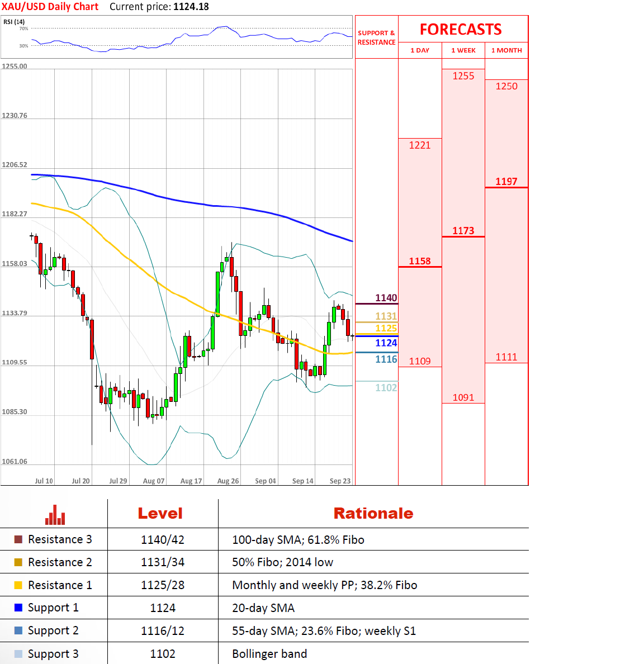Screen dimensions: 644x664
Task: Click the Bollinger band rationale
Action: coord(269,654)
